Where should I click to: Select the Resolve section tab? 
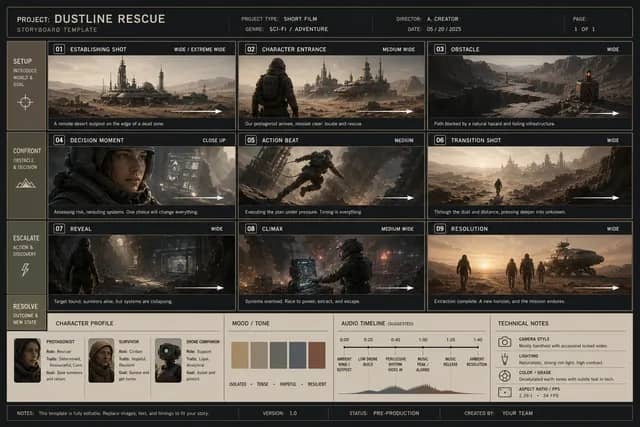(27, 313)
